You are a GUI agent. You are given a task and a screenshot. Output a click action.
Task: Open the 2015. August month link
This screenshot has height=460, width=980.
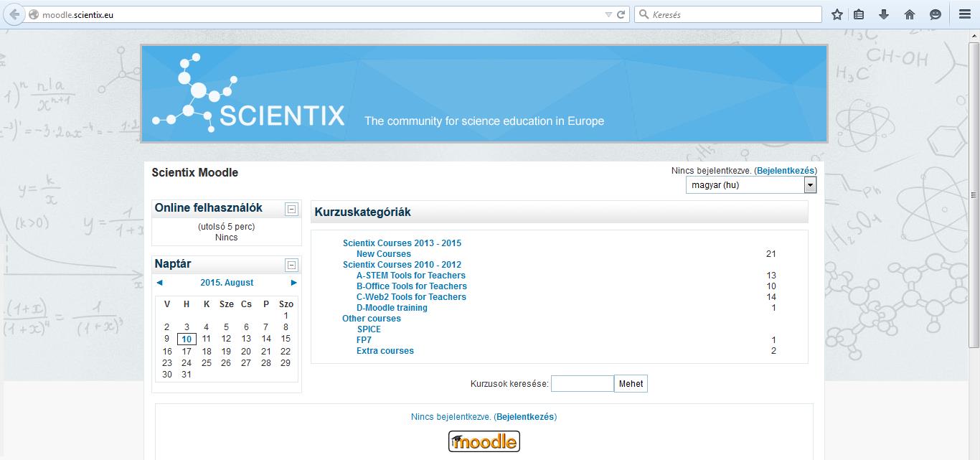coord(227,283)
